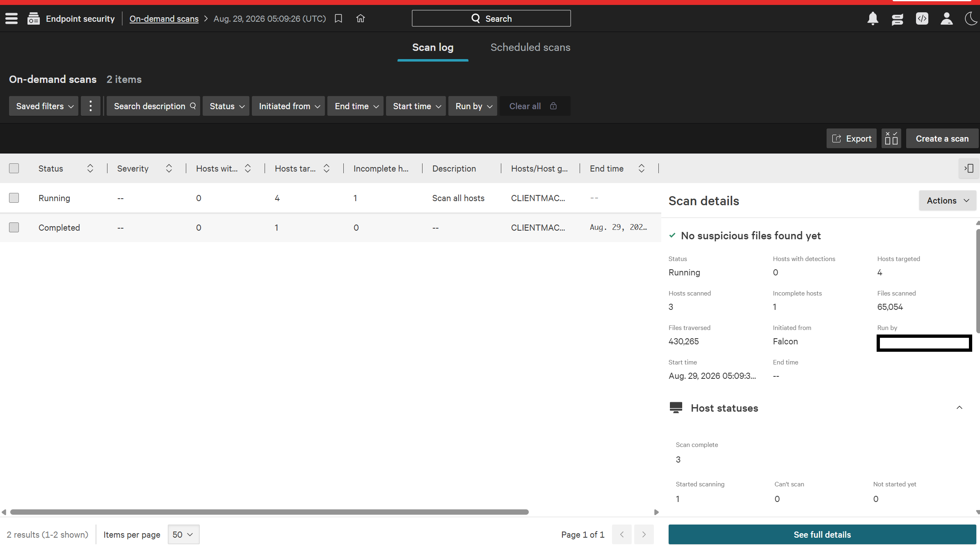Click the Export button
Image resolution: width=980 pixels, height=550 pixels.
(x=852, y=139)
